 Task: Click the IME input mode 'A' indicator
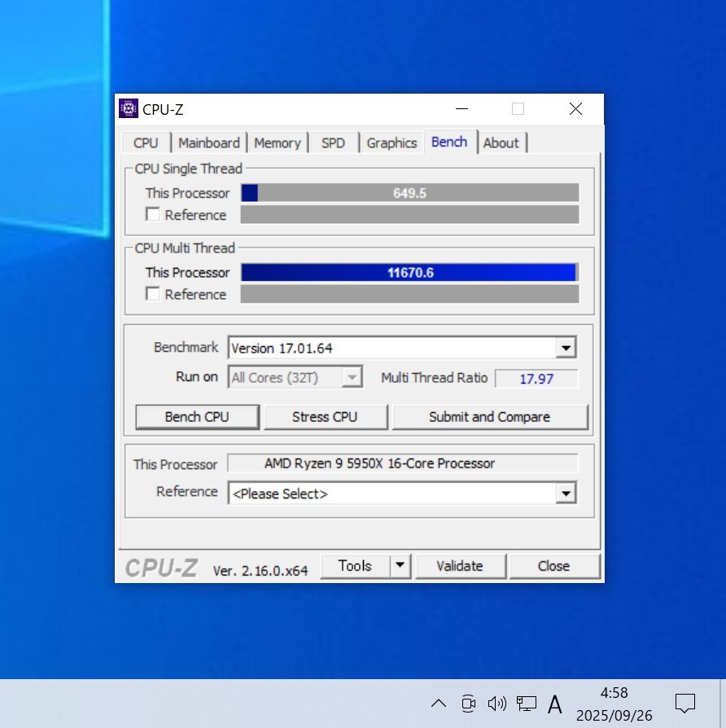click(x=555, y=704)
